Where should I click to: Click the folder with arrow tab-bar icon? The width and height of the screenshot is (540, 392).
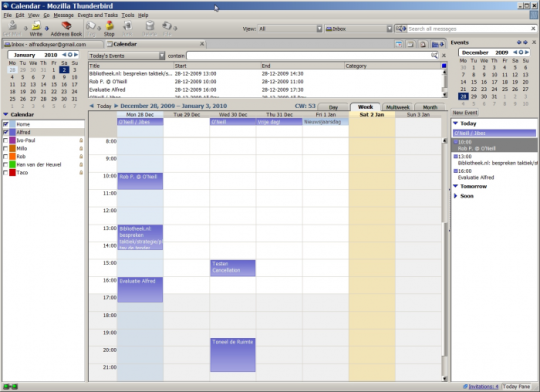pyautogui.click(x=438, y=44)
